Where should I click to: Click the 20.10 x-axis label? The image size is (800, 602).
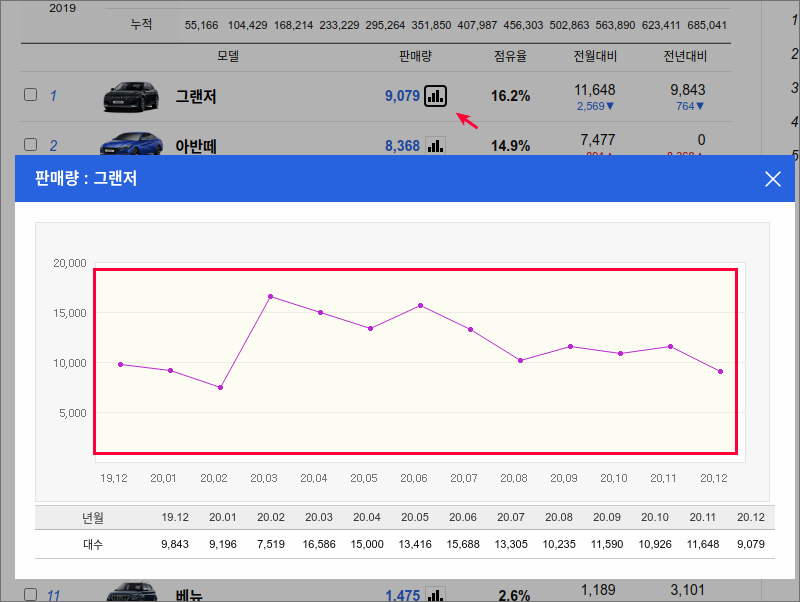[613, 478]
